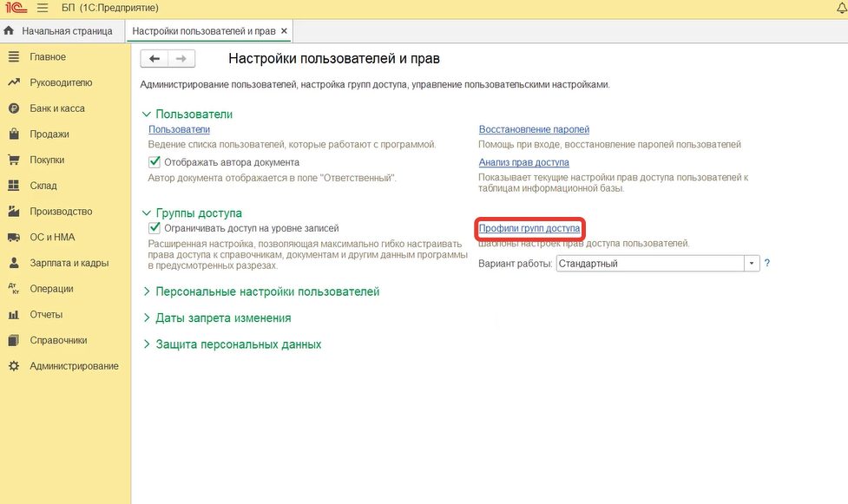The height and width of the screenshot is (504, 848).
Task: Disable Ограничивать доступ на уровне записей
Action: point(155,228)
